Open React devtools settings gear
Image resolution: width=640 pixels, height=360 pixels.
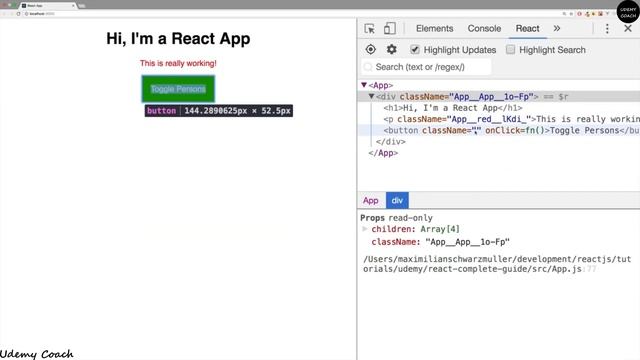(x=391, y=49)
